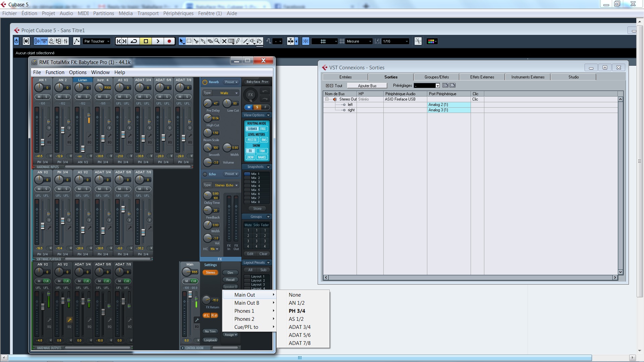Click the Stop button in Cubase transport

click(146, 41)
